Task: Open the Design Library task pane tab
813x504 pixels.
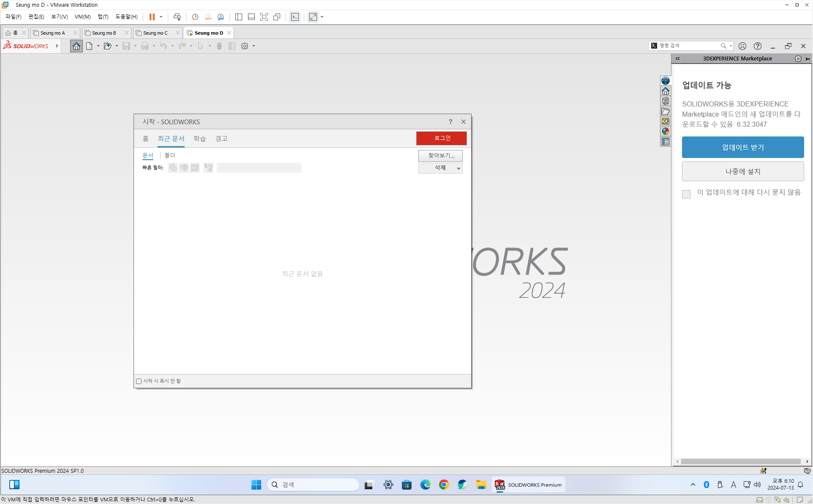Action: [666, 101]
